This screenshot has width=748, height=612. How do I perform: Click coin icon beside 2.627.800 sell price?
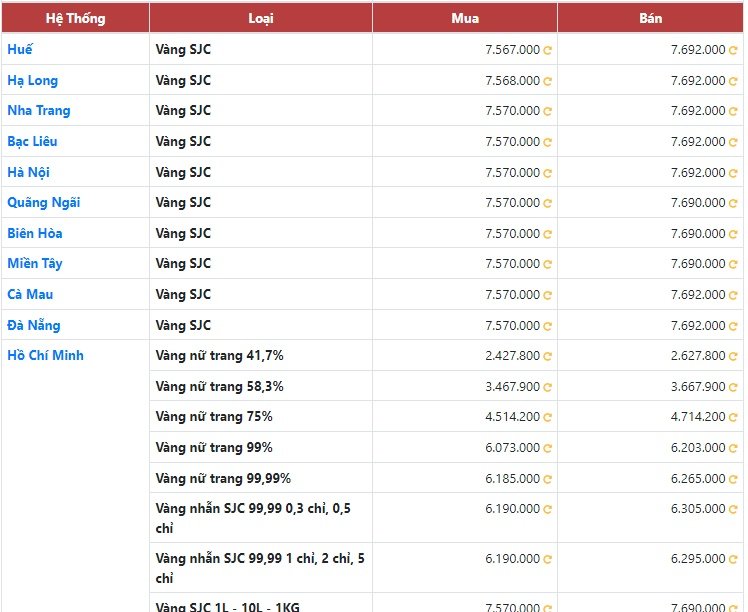pyautogui.click(x=733, y=356)
